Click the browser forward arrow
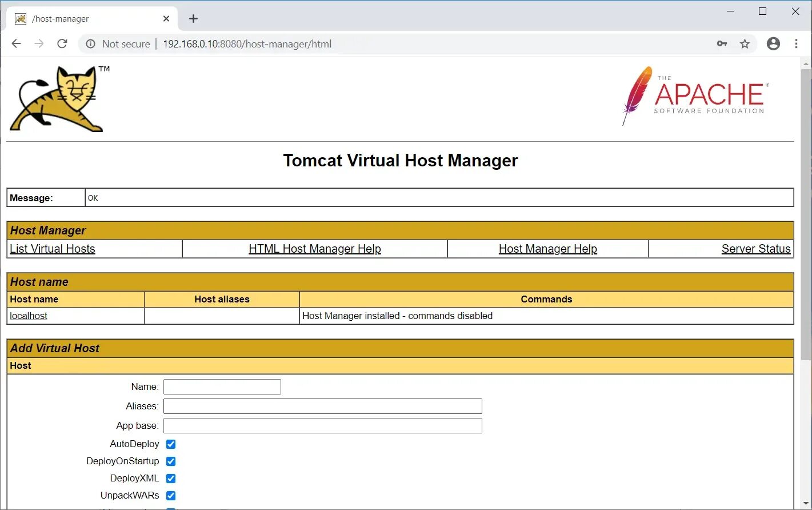The image size is (812, 510). 39,44
